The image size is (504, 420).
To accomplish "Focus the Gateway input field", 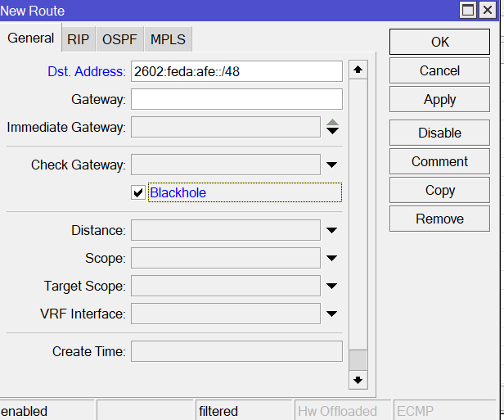I will [x=237, y=99].
